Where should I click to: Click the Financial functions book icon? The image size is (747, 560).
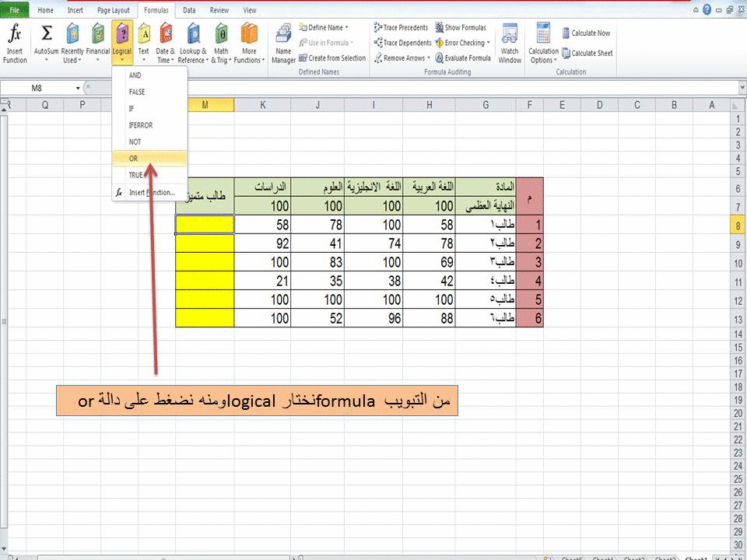tap(98, 35)
